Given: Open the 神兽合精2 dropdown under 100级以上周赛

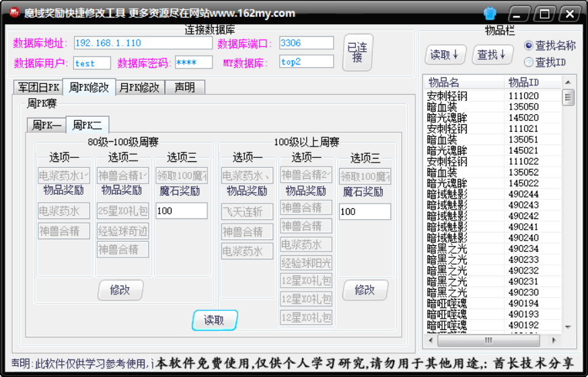Looking at the screenshot, I should [306, 175].
